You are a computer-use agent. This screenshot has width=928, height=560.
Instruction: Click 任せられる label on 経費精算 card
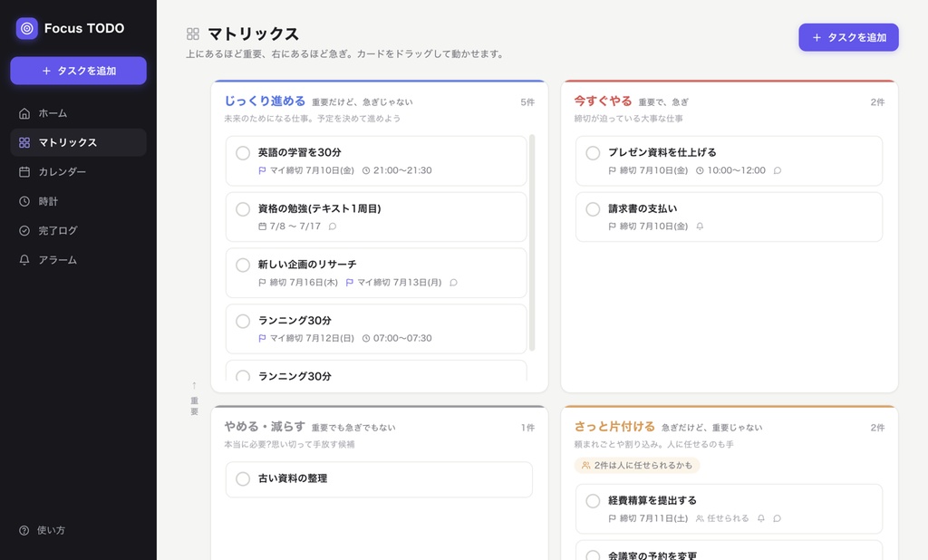[728, 518]
